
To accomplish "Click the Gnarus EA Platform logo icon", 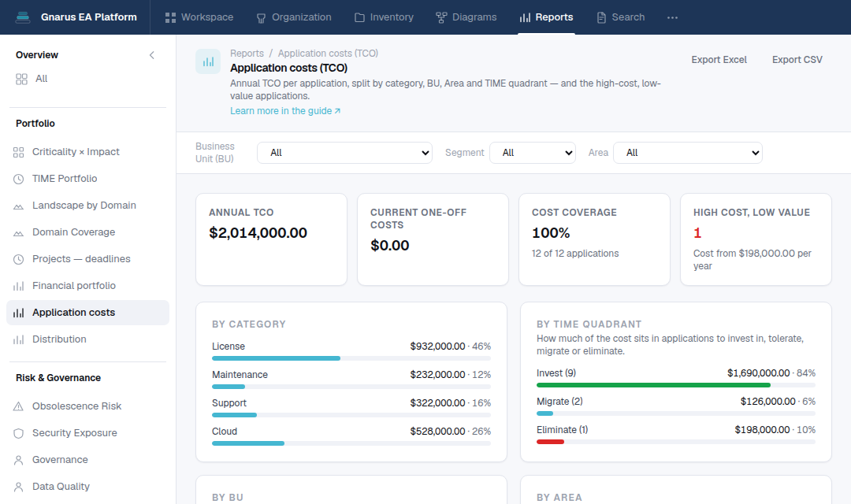I will tap(23, 17).
